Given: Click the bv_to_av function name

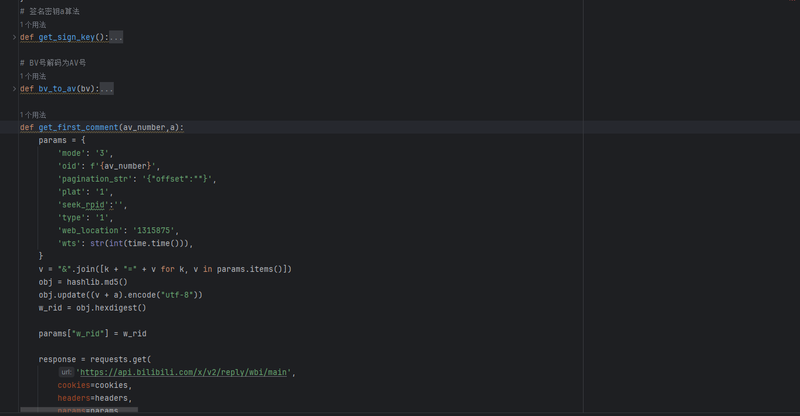Looking at the screenshot, I should coord(57,89).
